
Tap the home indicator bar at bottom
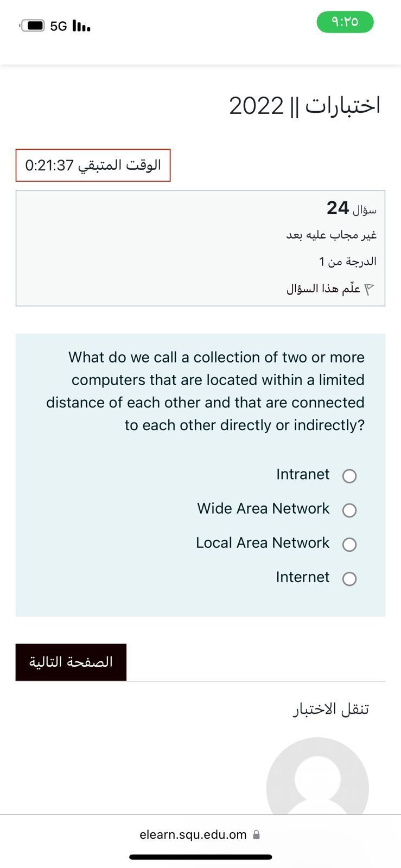point(200,857)
